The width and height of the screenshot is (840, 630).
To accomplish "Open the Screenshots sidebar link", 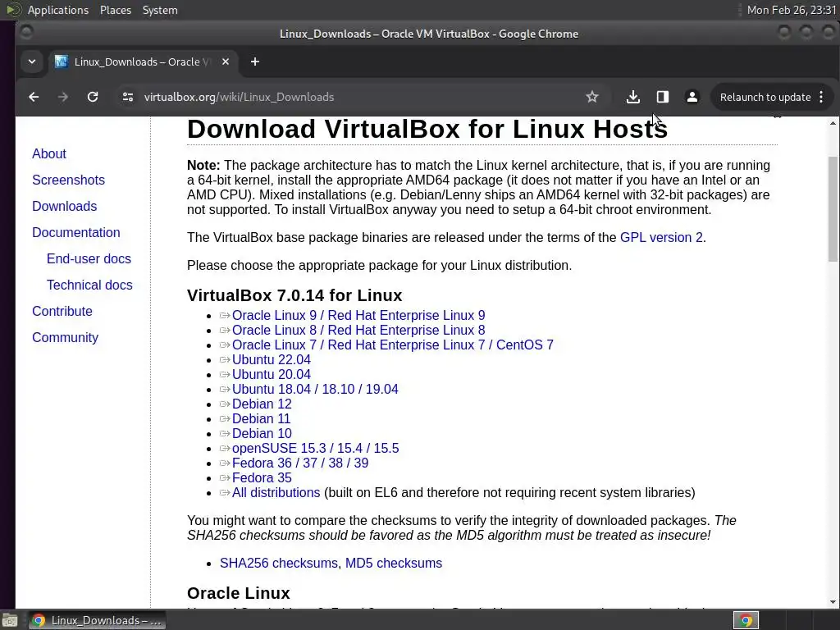I will (69, 180).
